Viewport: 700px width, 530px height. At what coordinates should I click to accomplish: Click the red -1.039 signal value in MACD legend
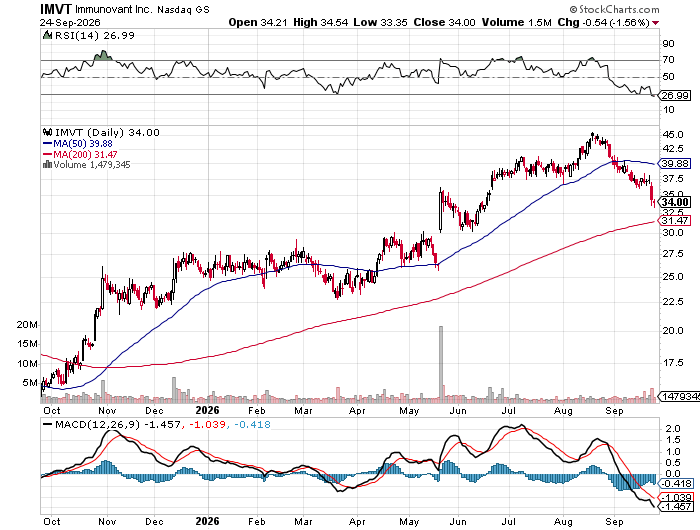point(208,425)
